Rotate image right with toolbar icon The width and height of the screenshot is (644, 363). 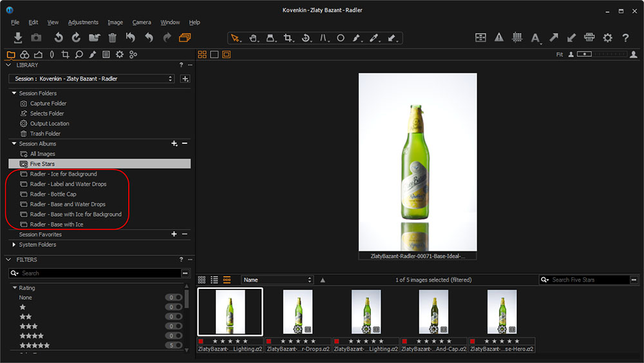click(77, 38)
